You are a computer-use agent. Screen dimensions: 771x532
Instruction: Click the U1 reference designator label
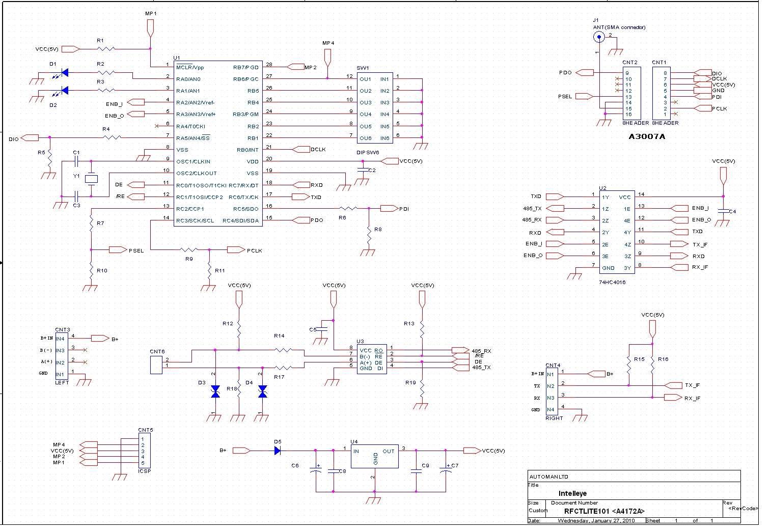pyautogui.click(x=177, y=58)
